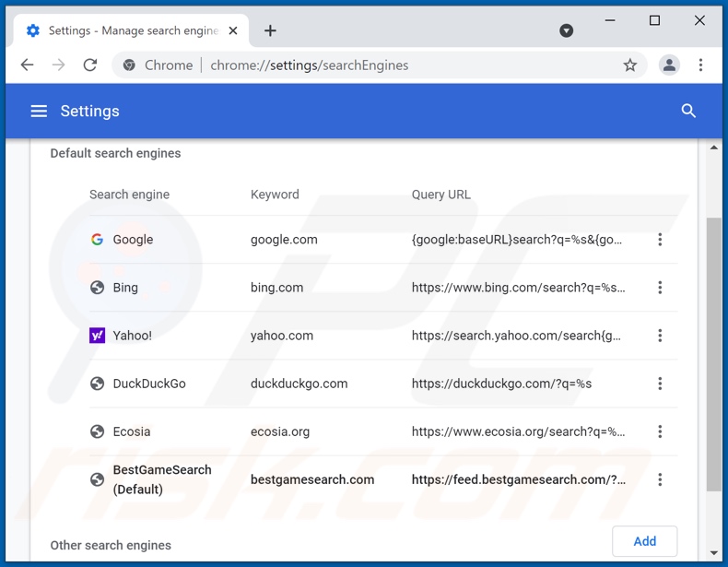The image size is (728, 567).
Task: Click the keyword bestgamesearch.com
Action: (312, 479)
